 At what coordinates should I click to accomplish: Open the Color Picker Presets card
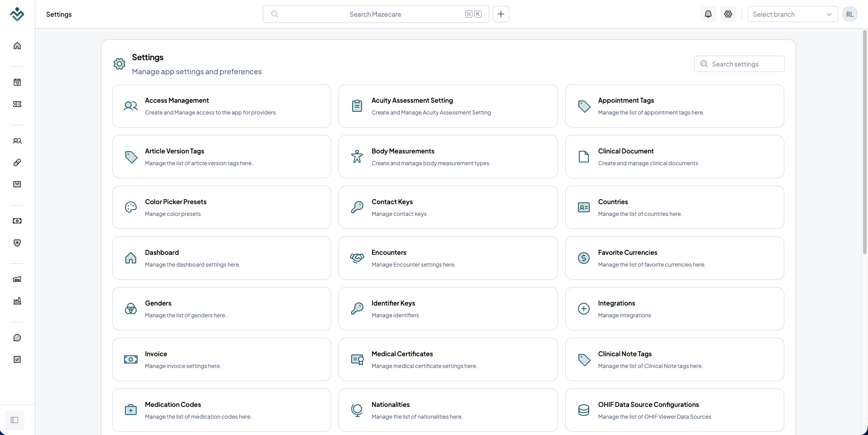[x=222, y=207]
